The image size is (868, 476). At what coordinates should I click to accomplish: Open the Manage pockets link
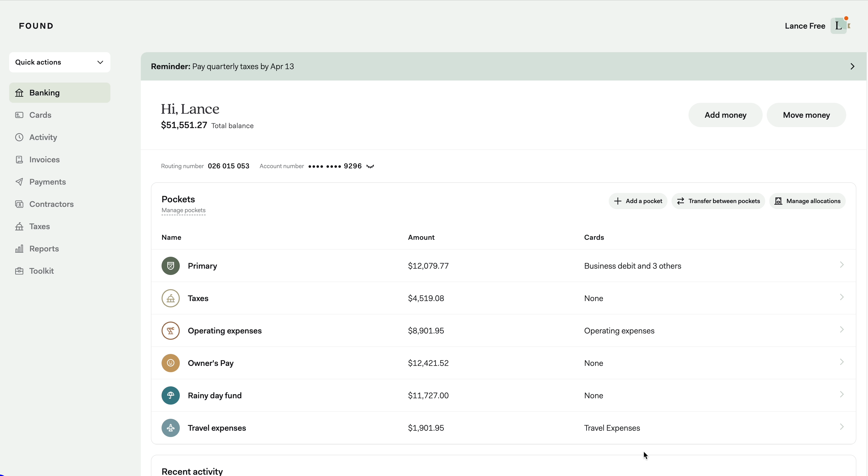pyautogui.click(x=183, y=210)
